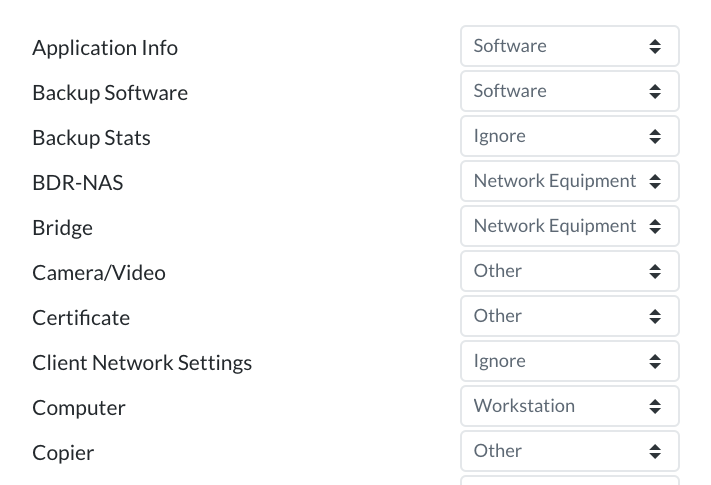The height and width of the screenshot is (485, 711).
Task: Change Backup Stats from Ignore
Action: click(570, 136)
